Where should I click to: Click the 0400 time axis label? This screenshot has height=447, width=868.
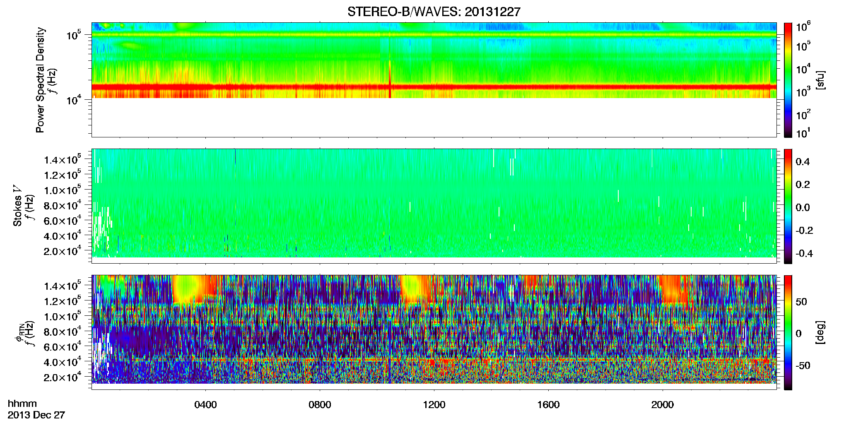click(205, 405)
